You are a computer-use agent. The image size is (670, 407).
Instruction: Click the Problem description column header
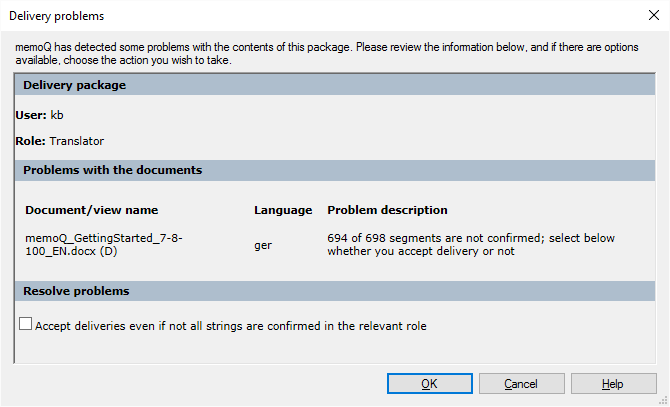(387, 210)
